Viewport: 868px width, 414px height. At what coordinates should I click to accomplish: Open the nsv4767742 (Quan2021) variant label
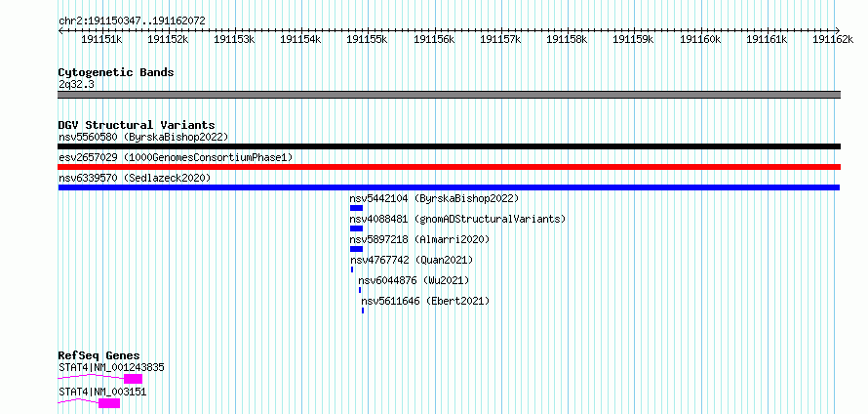tap(412, 260)
